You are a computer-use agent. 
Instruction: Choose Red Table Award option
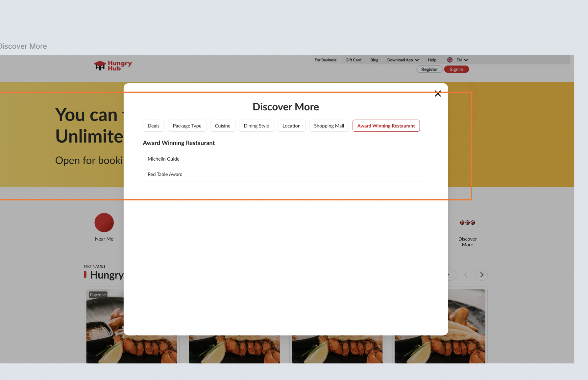click(165, 175)
